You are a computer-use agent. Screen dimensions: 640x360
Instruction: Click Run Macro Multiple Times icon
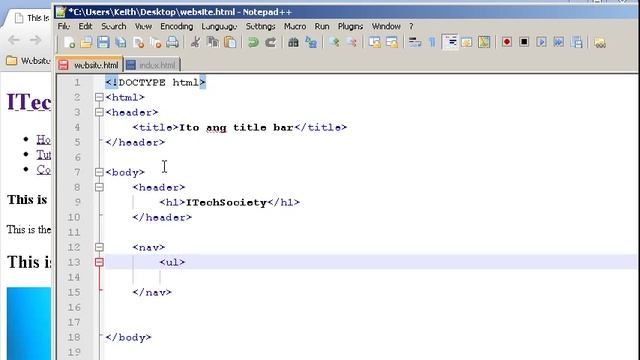tap(559, 42)
